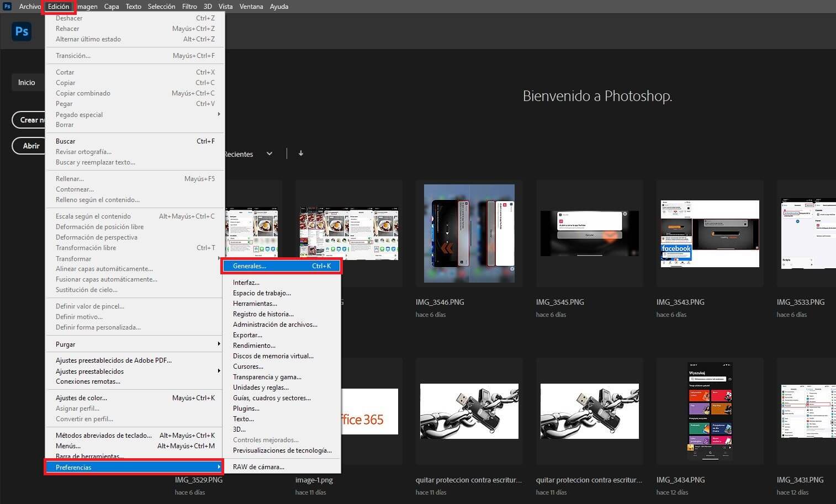Open IMG_3543.PNG facebook thumbnail
Screen dimensions: 836x504
point(710,234)
